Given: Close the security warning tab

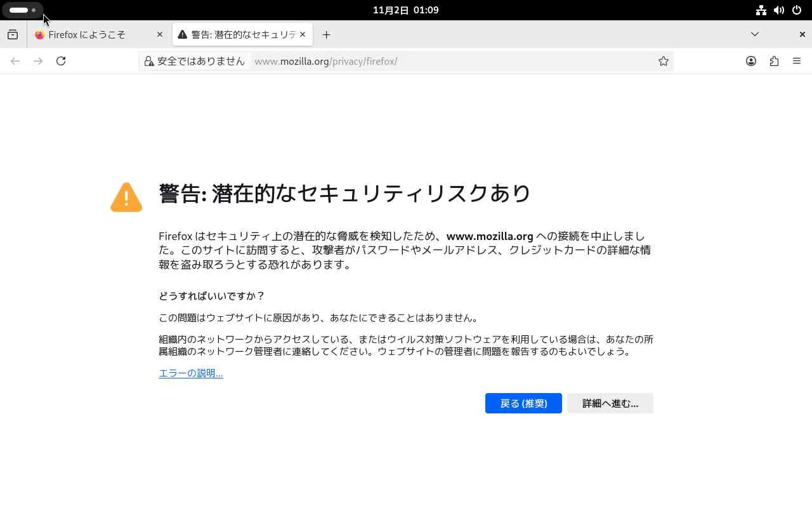Looking at the screenshot, I should [x=303, y=34].
